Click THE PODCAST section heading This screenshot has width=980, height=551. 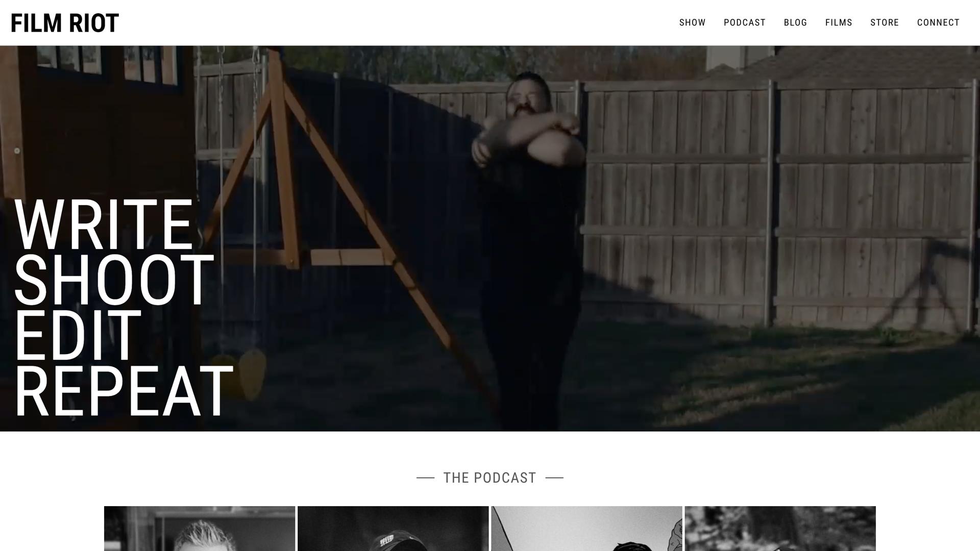489,478
